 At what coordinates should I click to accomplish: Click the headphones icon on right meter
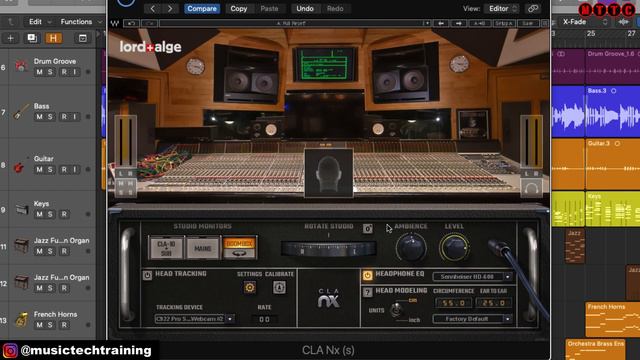tap(531, 189)
